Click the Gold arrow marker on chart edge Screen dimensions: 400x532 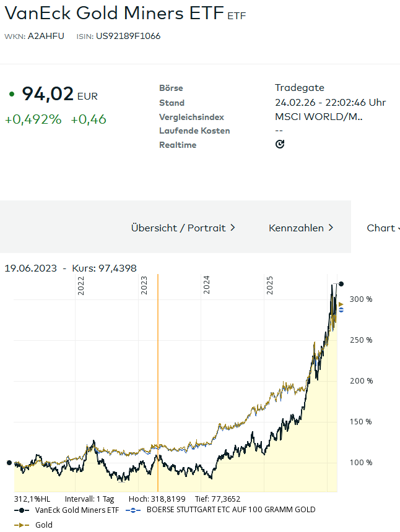[x=341, y=305]
